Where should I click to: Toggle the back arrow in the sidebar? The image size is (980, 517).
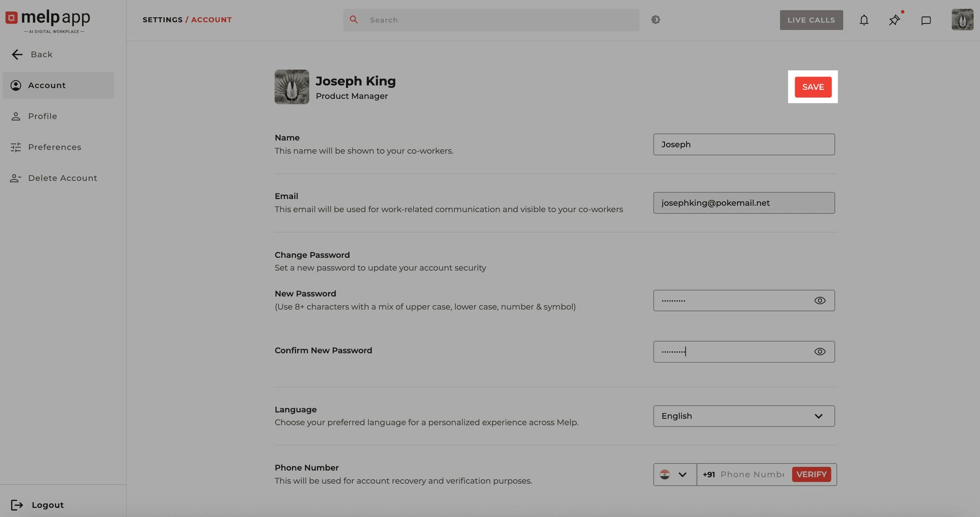coord(17,54)
